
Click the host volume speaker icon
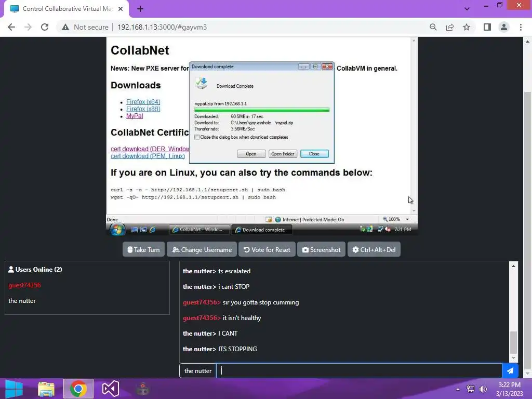pos(483,389)
